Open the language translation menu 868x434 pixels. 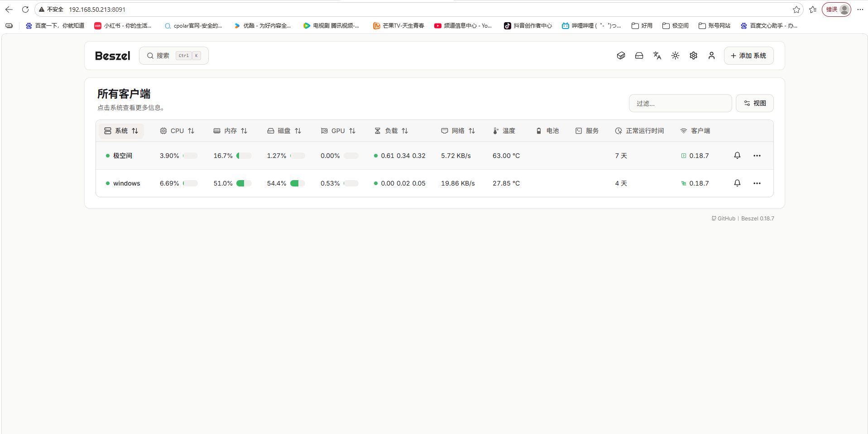[657, 56]
